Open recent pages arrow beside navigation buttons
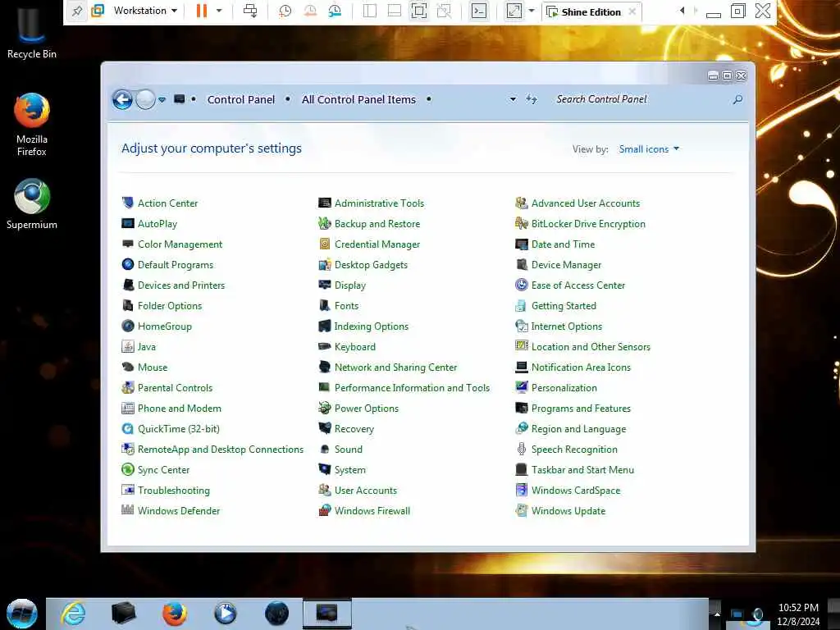 pos(162,99)
